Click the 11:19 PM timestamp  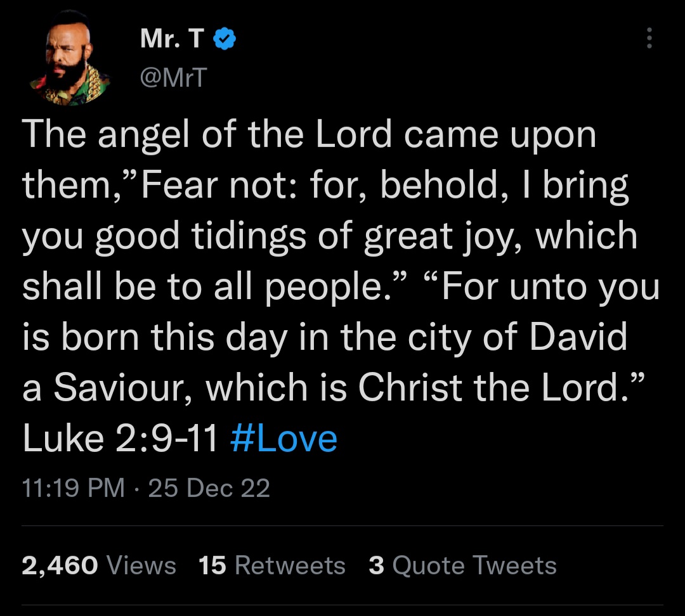(x=74, y=487)
